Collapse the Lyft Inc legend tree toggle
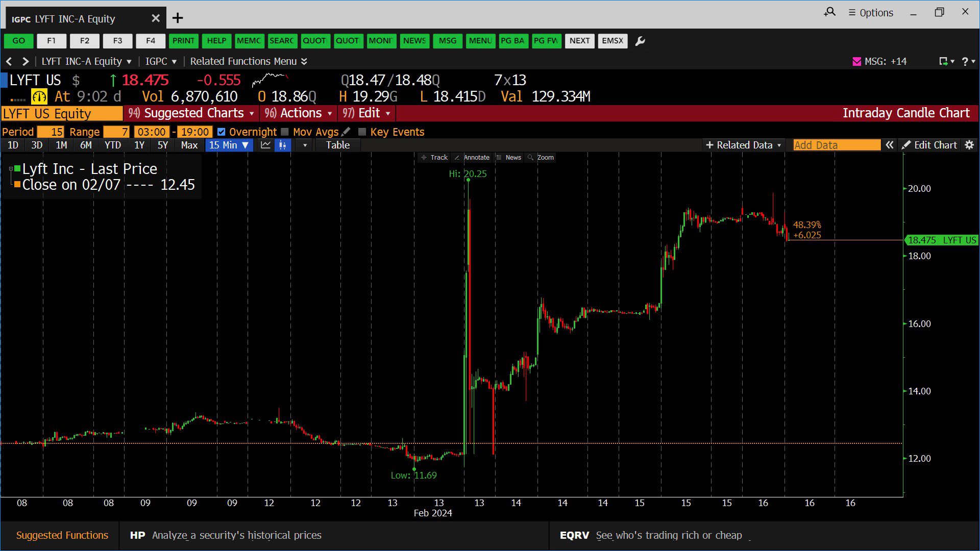The height and width of the screenshot is (551, 980). click(11, 168)
